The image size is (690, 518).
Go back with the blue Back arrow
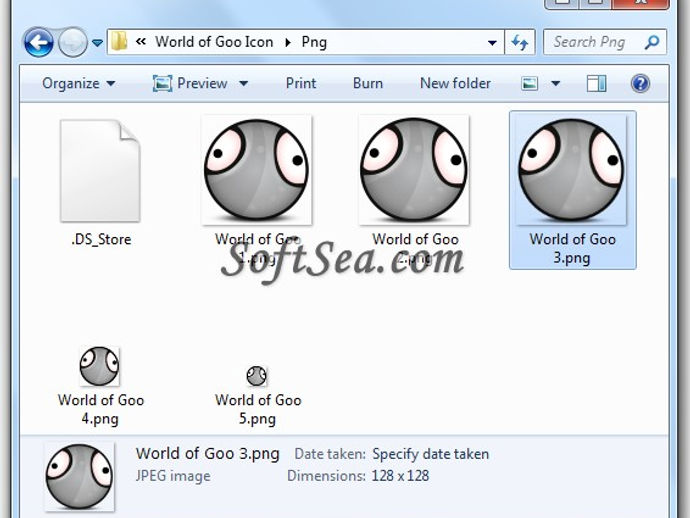(x=39, y=42)
